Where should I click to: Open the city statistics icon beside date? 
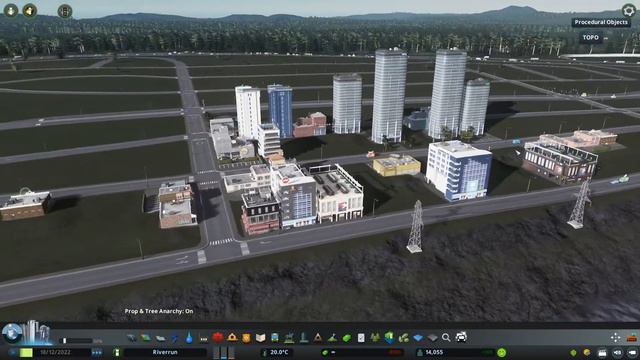116,352
